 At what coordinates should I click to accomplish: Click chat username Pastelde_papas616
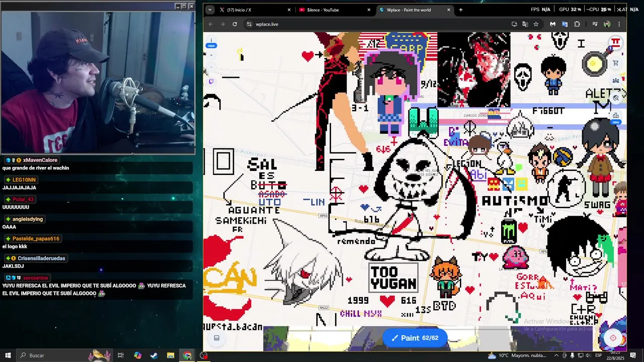[36, 239]
